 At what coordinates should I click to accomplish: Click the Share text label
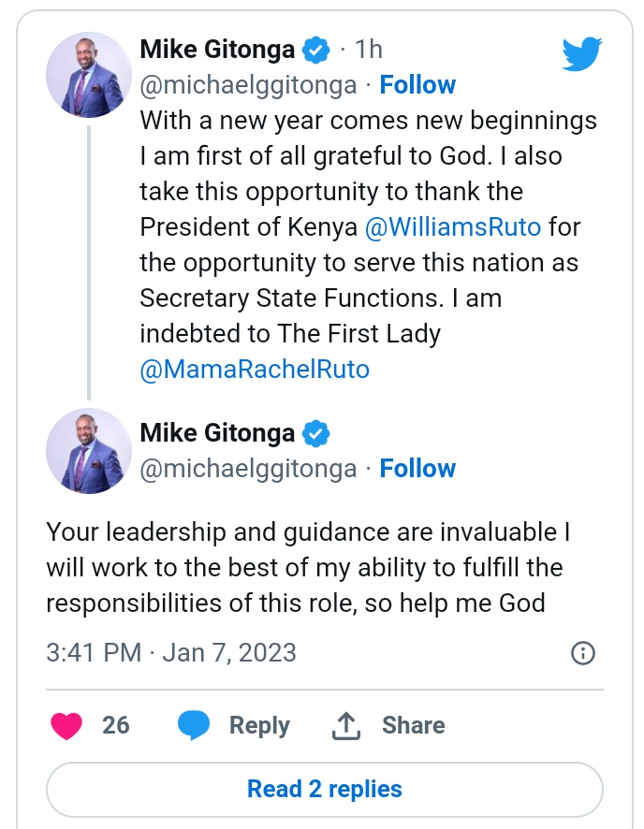pyautogui.click(x=414, y=725)
